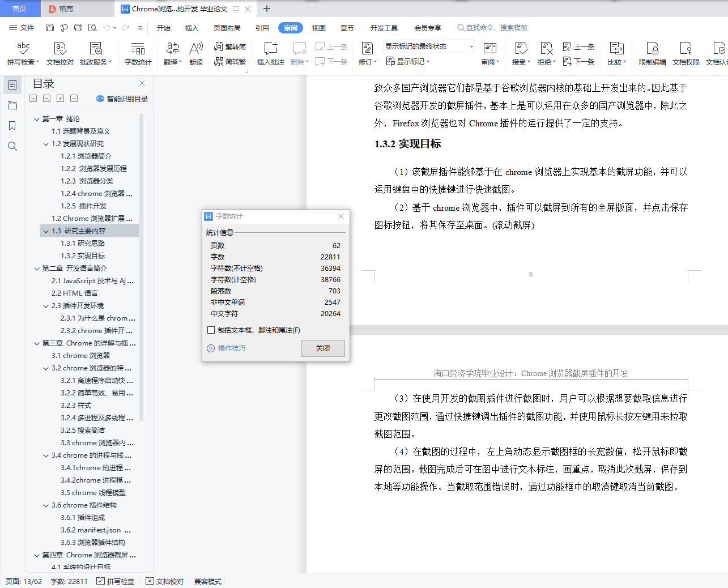Click the 比较 compare documents icon
Image resolution: width=728 pixels, height=588 pixels.
(x=616, y=49)
